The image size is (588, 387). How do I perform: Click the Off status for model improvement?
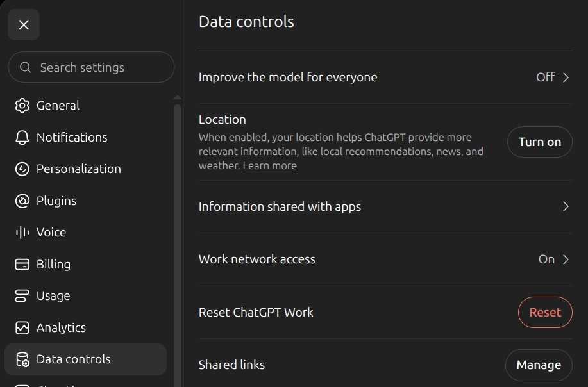545,77
